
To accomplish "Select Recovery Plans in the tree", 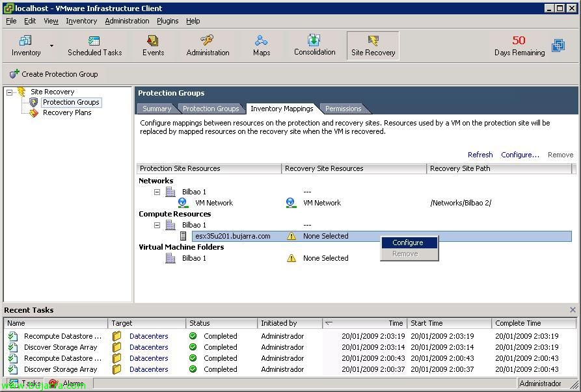I will 67,112.
